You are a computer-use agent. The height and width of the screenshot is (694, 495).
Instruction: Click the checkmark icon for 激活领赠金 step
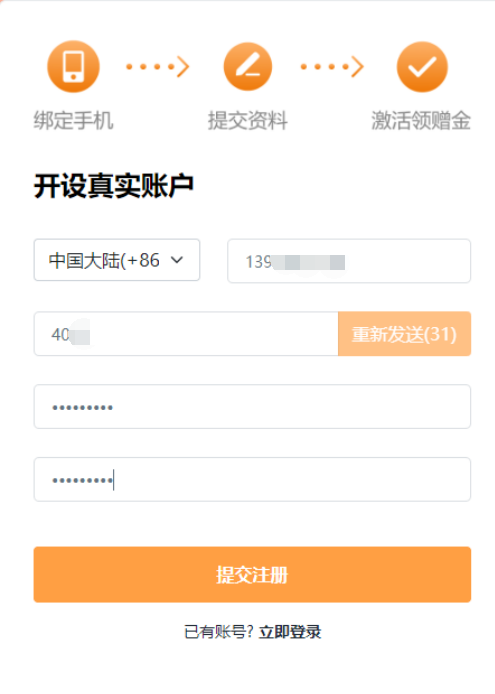pos(422,67)
